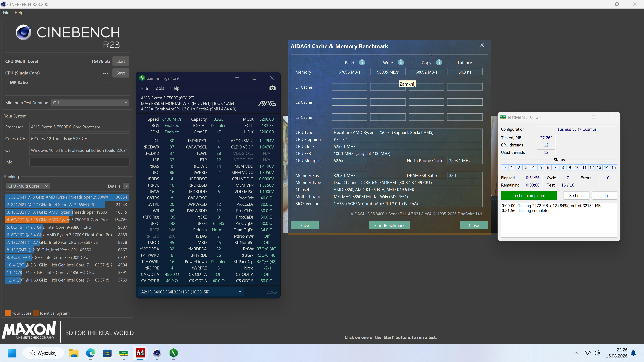644x362 pixels.
Task: Expand the ranking Details dropdown arrow
Action: [x=126, y=186]
